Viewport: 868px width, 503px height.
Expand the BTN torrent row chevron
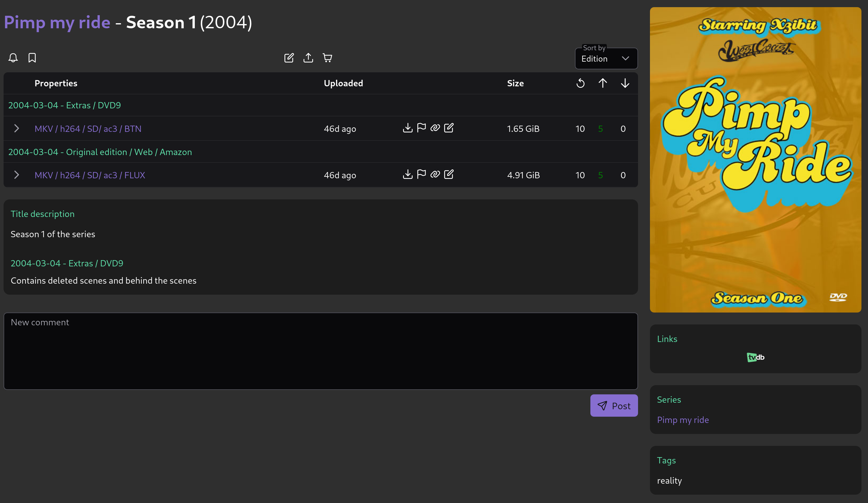point(16,128)
